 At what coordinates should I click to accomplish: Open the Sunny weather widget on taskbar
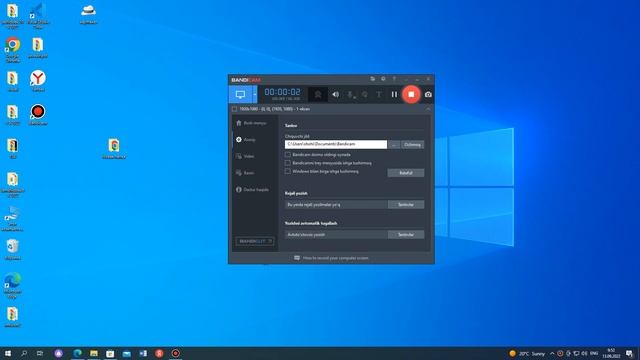527,353
